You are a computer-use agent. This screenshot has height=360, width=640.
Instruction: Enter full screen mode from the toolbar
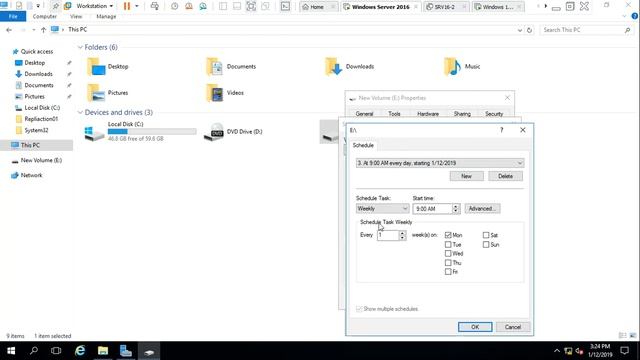coord(251,6)
